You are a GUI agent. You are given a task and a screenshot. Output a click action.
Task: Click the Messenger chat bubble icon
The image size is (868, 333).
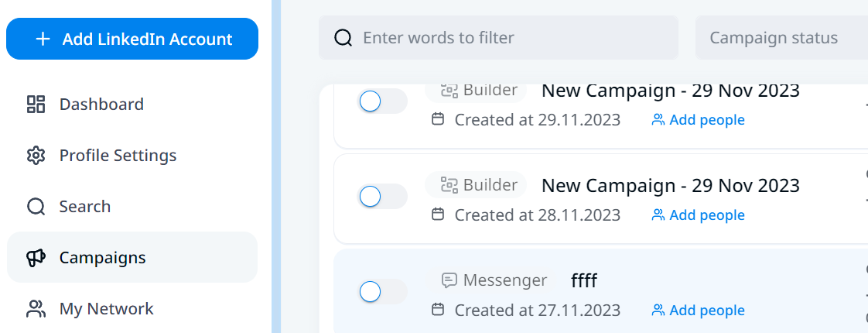click(x=449, y=280)
